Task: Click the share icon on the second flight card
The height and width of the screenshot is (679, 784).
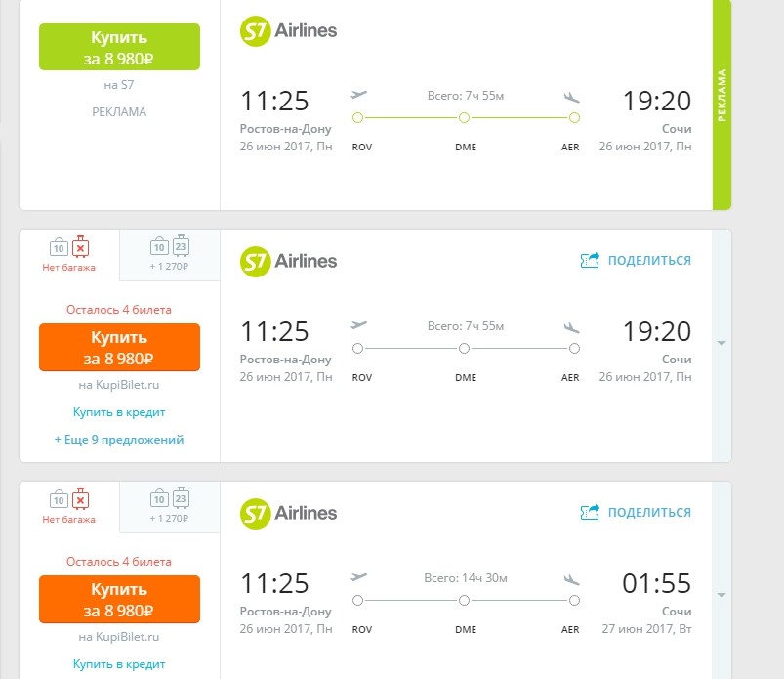Action: click(590, 260)
